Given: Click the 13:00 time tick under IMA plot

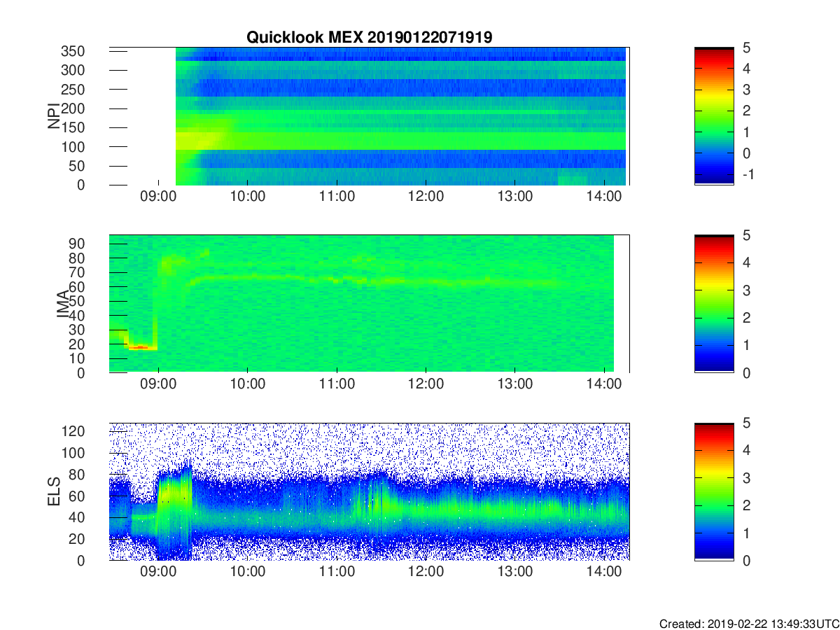Looking at the screenshot, I should click(515, 384).
